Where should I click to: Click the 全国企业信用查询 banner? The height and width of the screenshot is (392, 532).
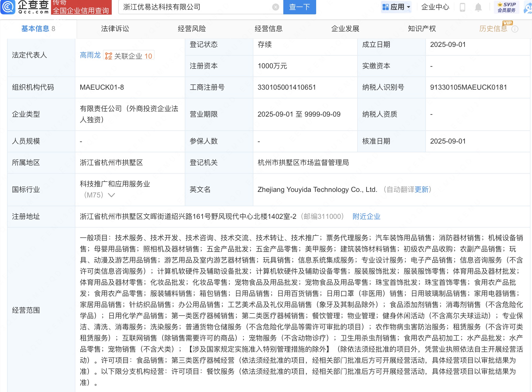pos(82,8)
